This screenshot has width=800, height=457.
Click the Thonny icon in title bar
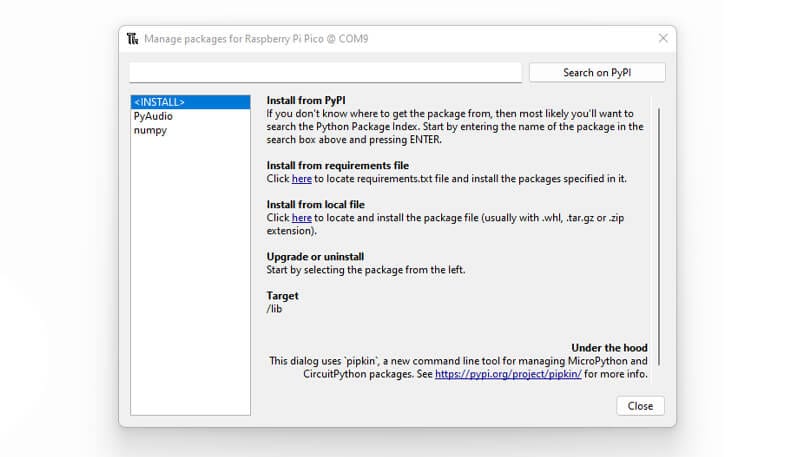133,39
